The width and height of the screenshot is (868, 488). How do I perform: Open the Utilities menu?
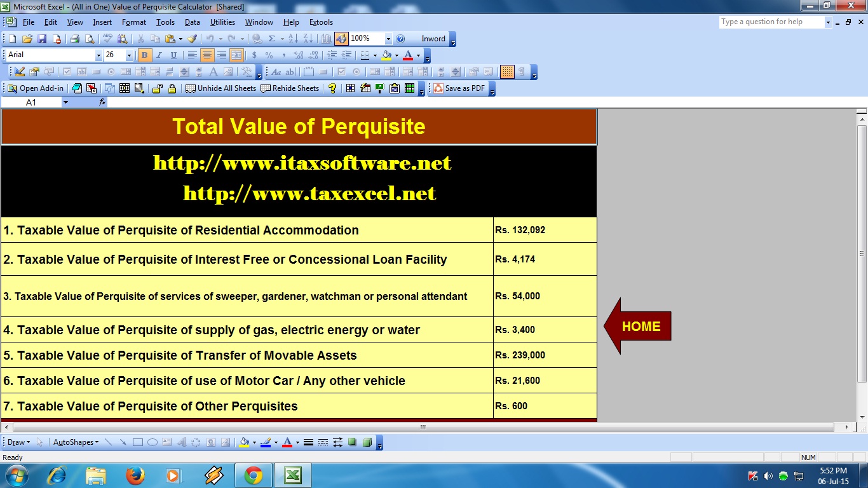222,22
